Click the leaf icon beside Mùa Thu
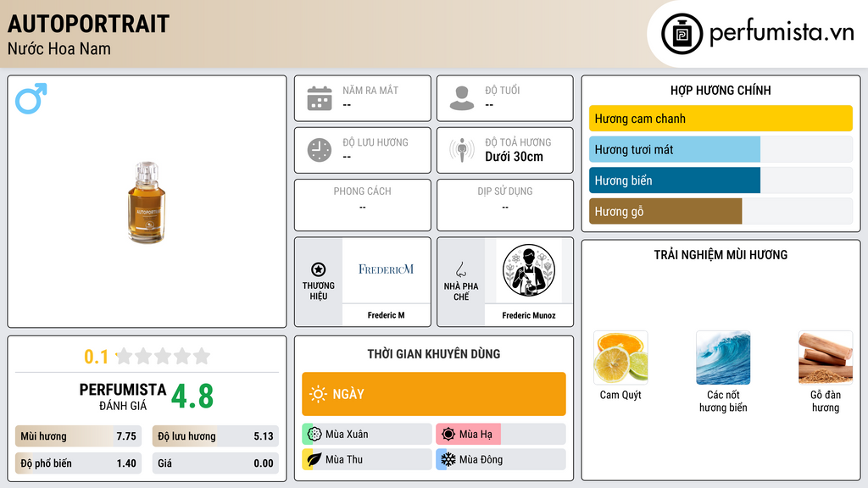The width and height of the screenshot is (868, 488). pos(314,459)
